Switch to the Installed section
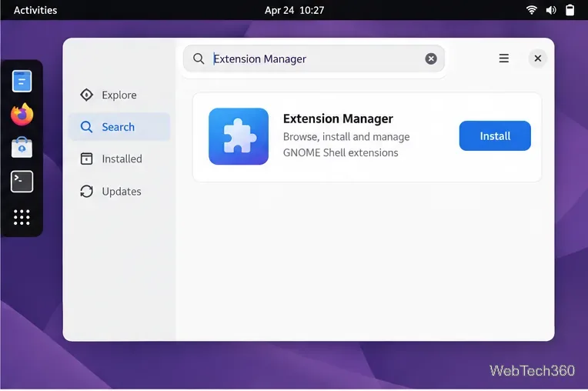 click(x=119, y=159)
